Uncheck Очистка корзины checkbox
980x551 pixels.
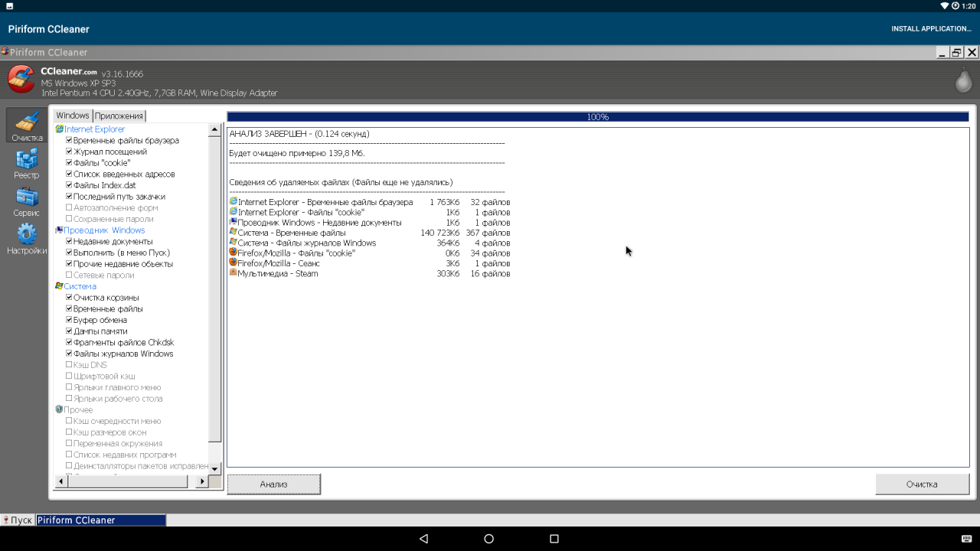69,297
